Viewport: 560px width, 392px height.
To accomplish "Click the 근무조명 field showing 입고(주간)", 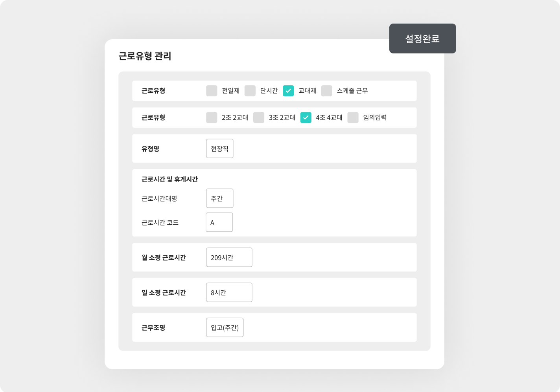I will coord(225,327).
